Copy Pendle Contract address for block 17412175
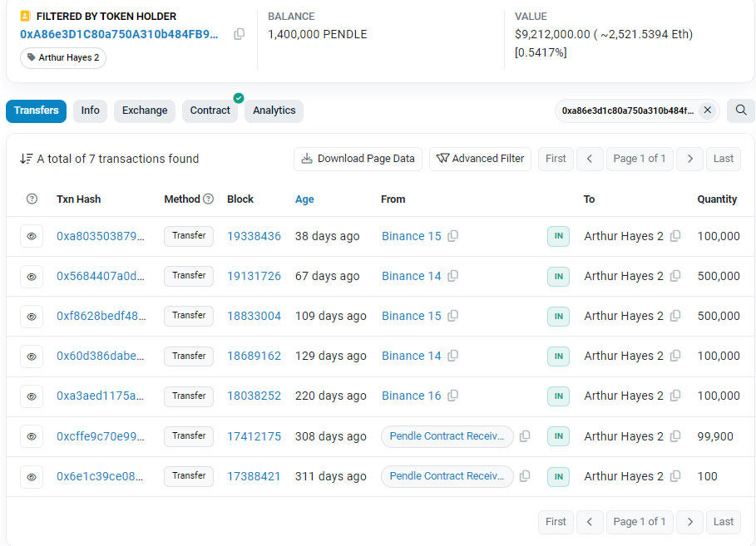The image size is (756, 546). (x=525, y=436)
